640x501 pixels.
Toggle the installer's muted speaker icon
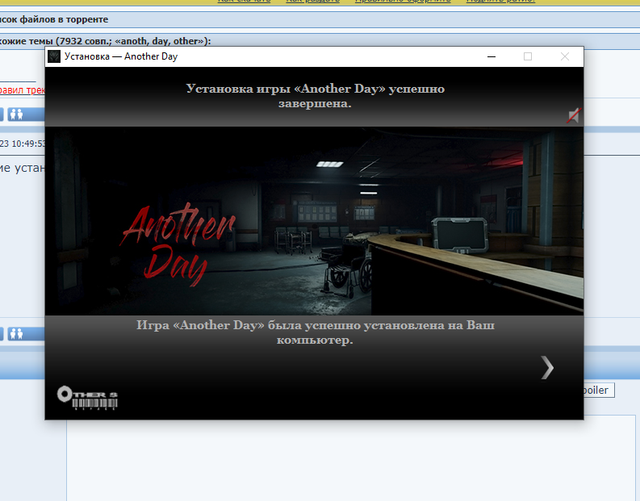pyautogui.click(x=574, y=116)
